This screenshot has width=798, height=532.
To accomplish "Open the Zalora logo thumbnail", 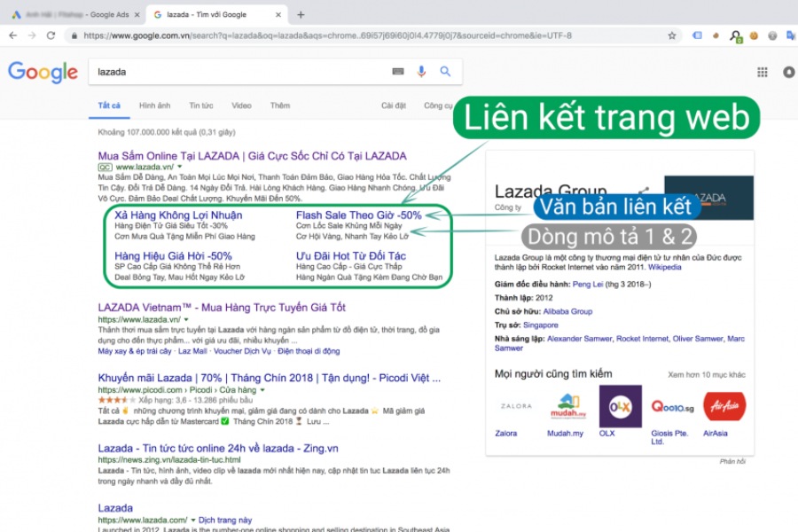I will tap(516, 406).
